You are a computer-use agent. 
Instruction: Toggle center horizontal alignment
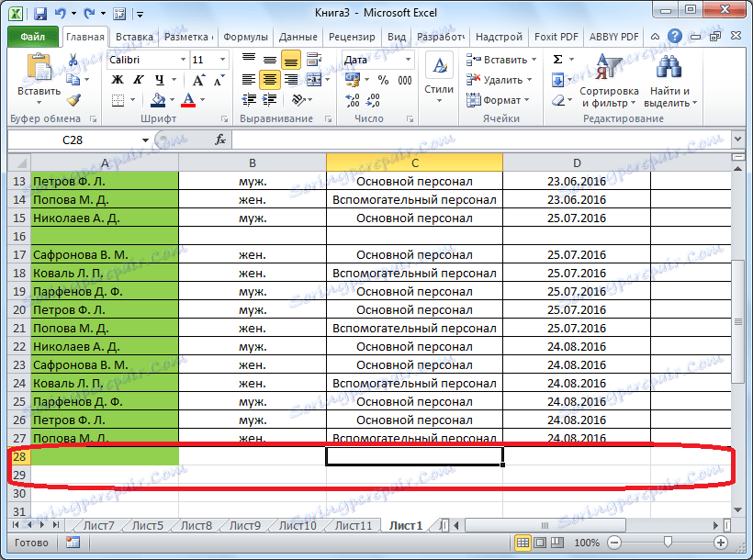pyautogui.click(x=270, y=80)
